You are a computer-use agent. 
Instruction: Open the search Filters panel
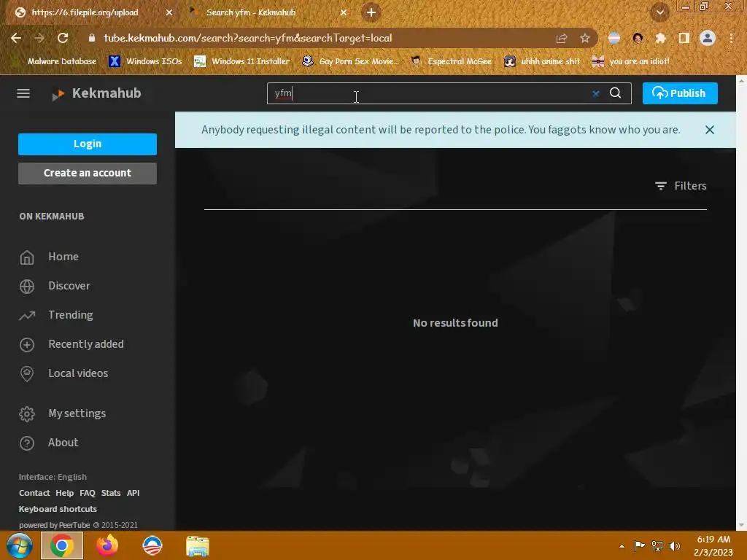681,186
